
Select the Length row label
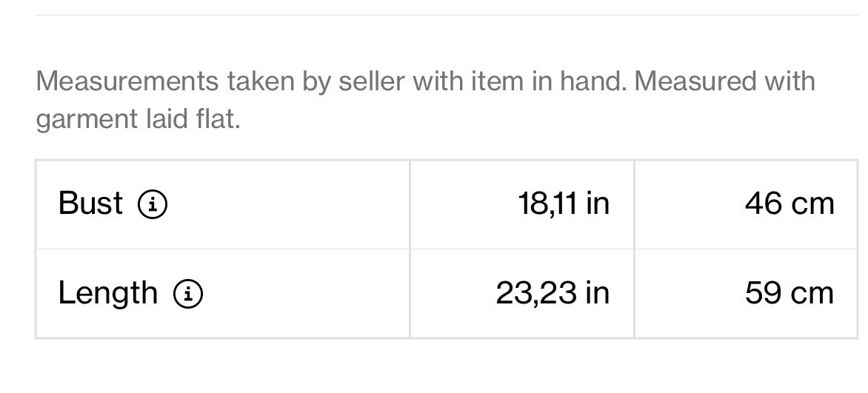[108, 293]
